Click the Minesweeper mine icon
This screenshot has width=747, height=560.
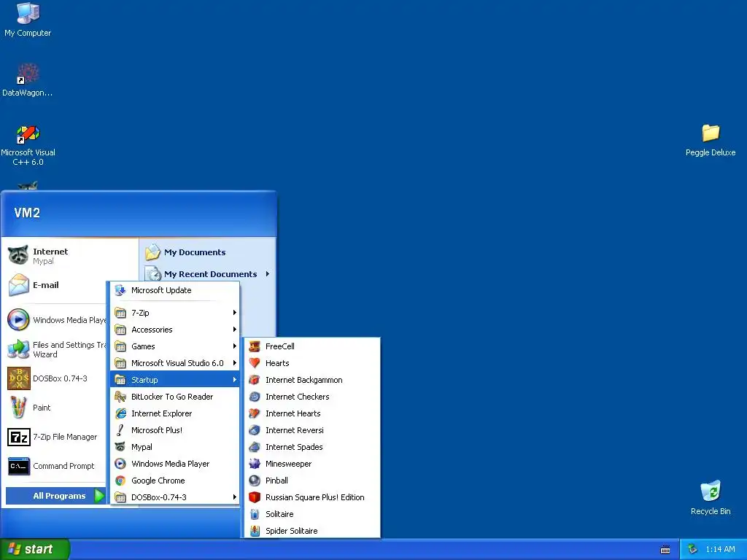pyautogui.click(x=255, y=463)
